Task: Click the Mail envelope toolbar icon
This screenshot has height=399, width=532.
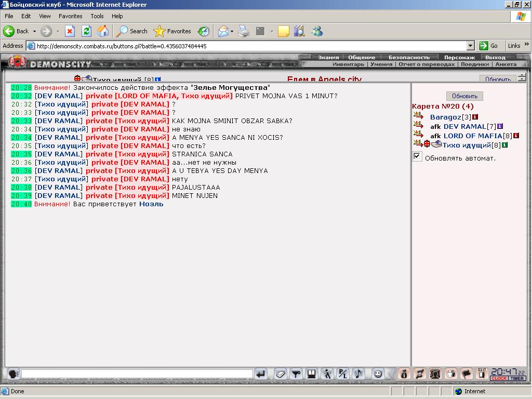Action: [223, 31]
